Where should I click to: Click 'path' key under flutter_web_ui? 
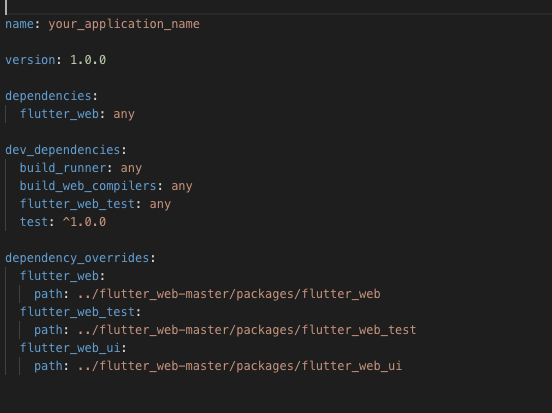pos(48,366)
